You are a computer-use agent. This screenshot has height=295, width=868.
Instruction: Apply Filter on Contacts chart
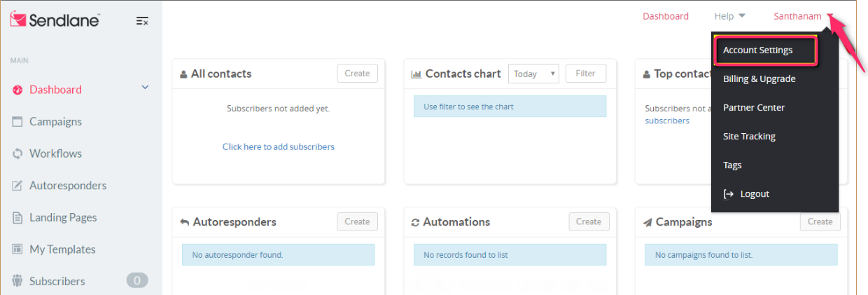pyautogui.click(x=585, y=74)
